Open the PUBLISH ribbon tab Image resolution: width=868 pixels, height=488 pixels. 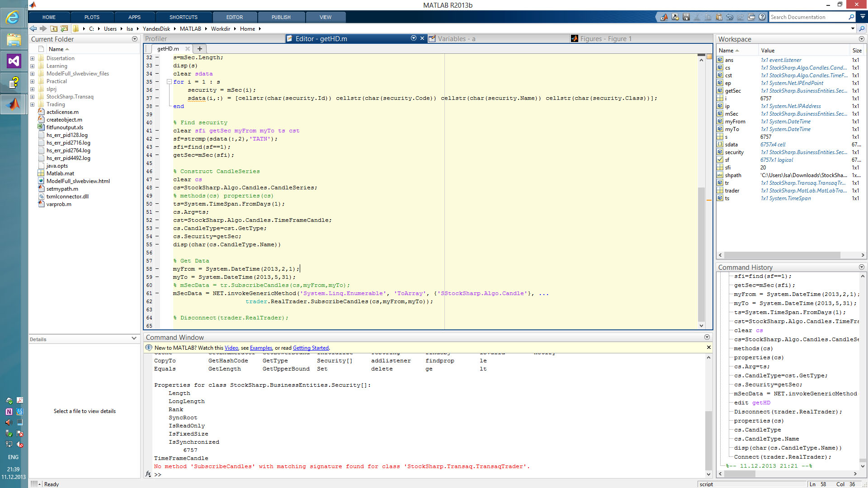pos(281,17)
